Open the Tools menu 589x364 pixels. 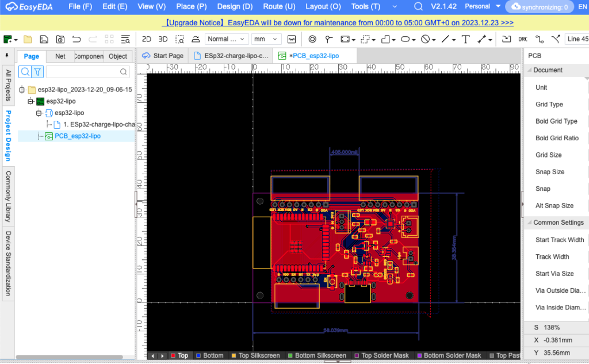tap(366, 7)
